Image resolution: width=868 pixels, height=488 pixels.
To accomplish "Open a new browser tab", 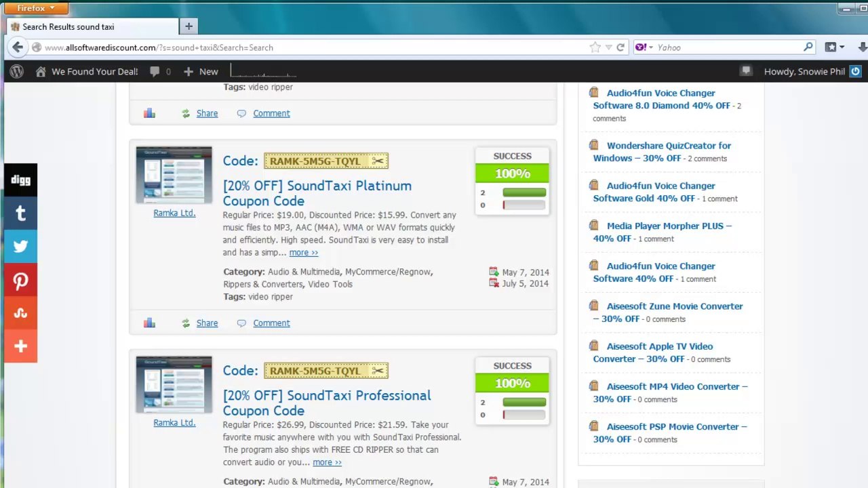I will click(x=189, y=26).
